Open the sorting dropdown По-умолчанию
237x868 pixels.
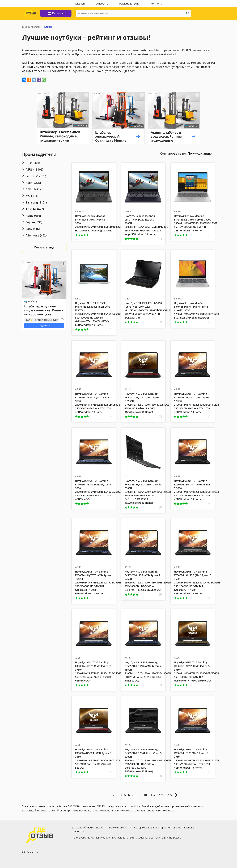(201, 153)
